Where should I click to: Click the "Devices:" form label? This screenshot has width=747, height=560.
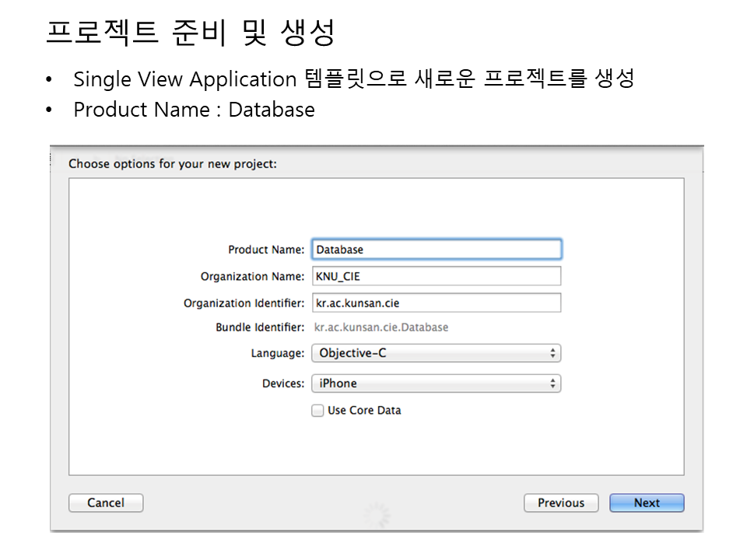282,383
